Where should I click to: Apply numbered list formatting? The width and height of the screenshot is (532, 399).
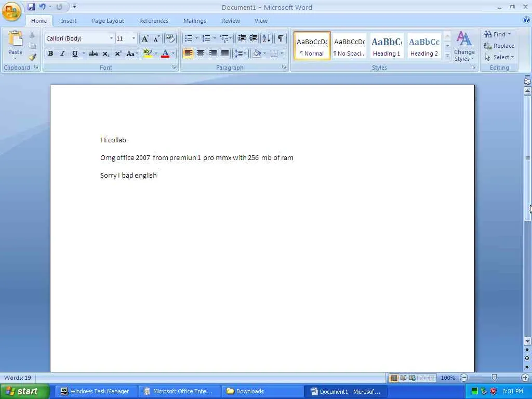[206, 38]
